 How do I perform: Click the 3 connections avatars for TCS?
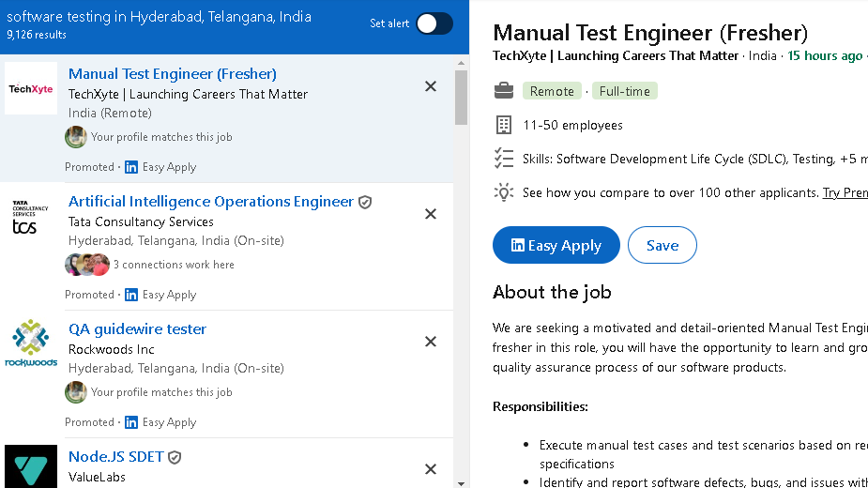87,265
